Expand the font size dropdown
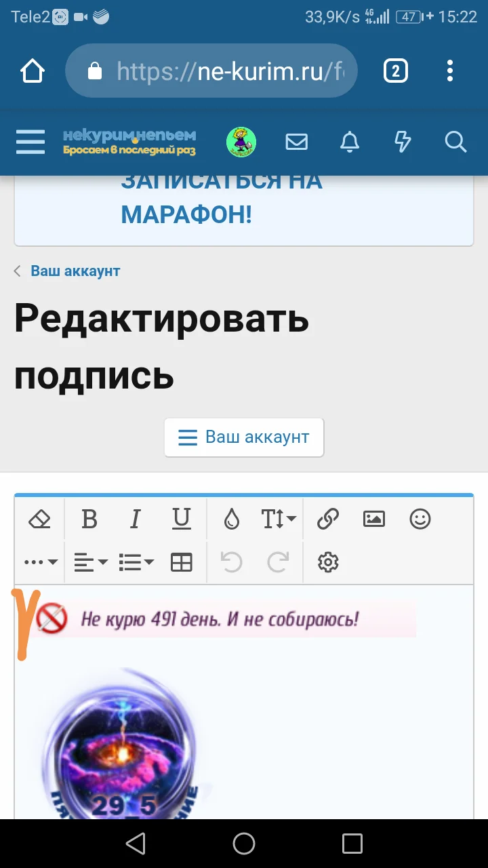Viewport: 488px width, 868px height. (279, 520)
